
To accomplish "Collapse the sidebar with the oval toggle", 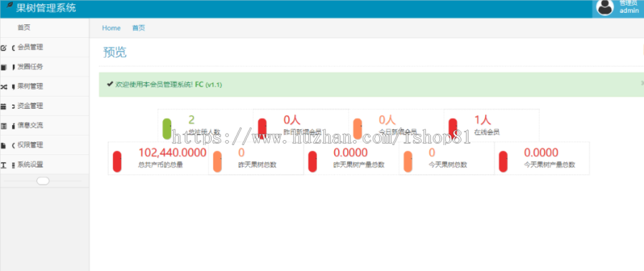I will (43, 181).
